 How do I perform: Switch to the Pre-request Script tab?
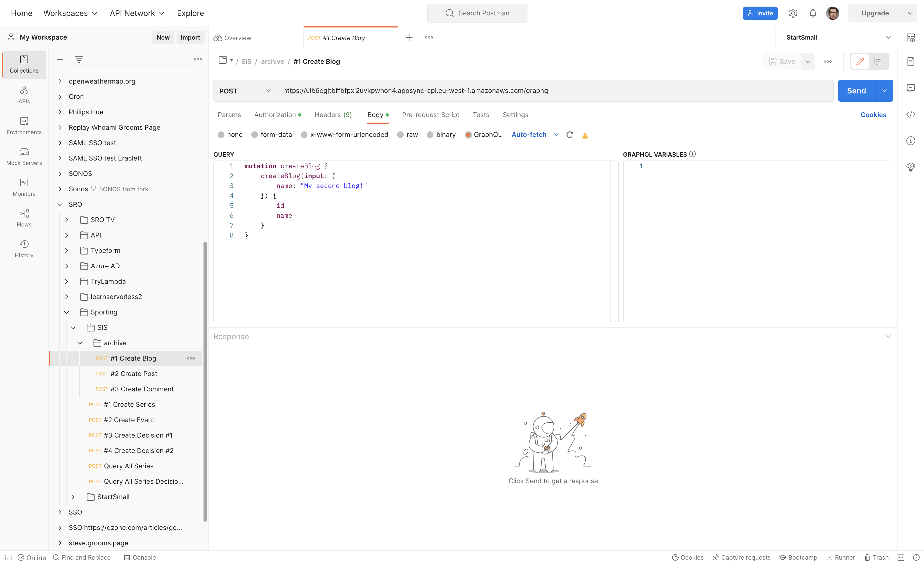(430, 115)
